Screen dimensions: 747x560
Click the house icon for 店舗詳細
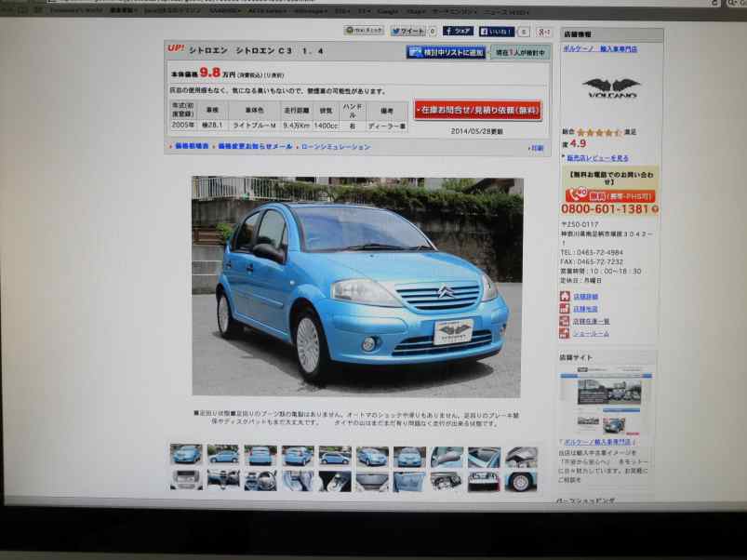point(565,296)
